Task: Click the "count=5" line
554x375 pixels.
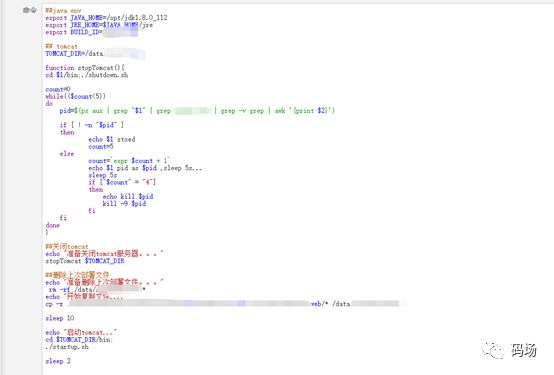Action: [101, 146]
